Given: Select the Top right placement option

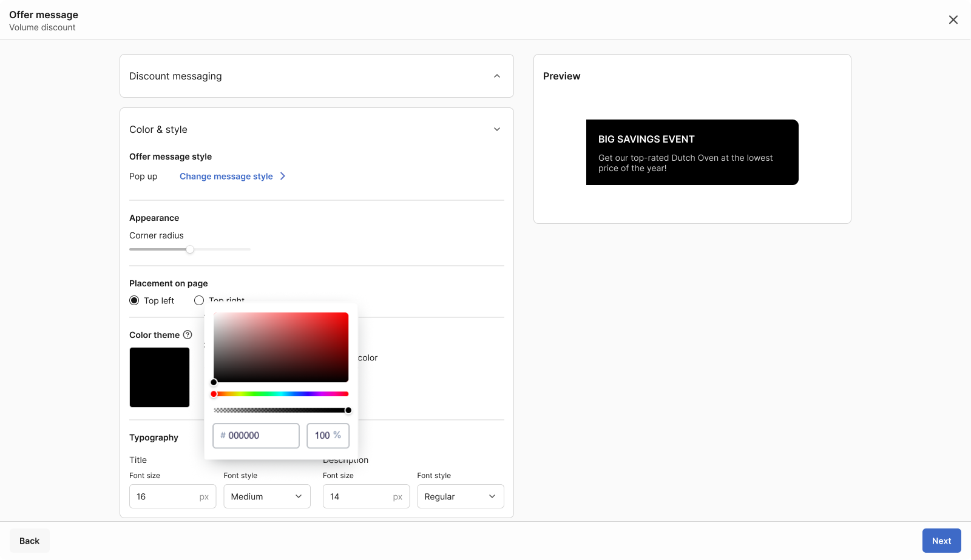Looking at the screenshot, I should tap(199, 300).
